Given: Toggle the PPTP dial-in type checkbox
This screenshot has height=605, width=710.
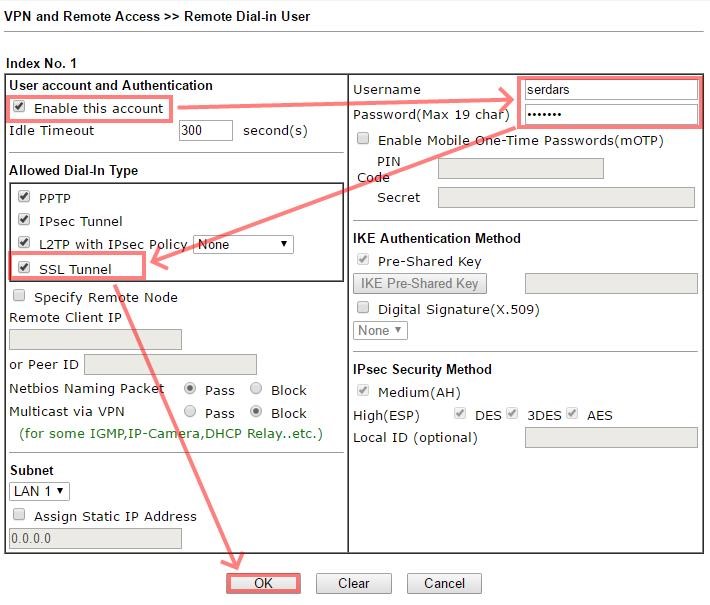Looking at the screenshot, I should click(25, 197).
